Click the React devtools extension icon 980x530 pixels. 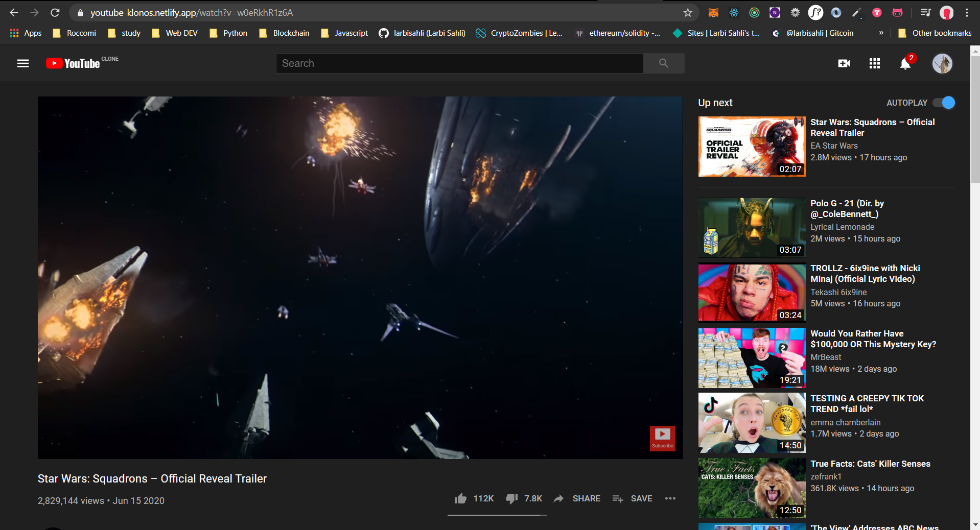click(x=734, y=13)
